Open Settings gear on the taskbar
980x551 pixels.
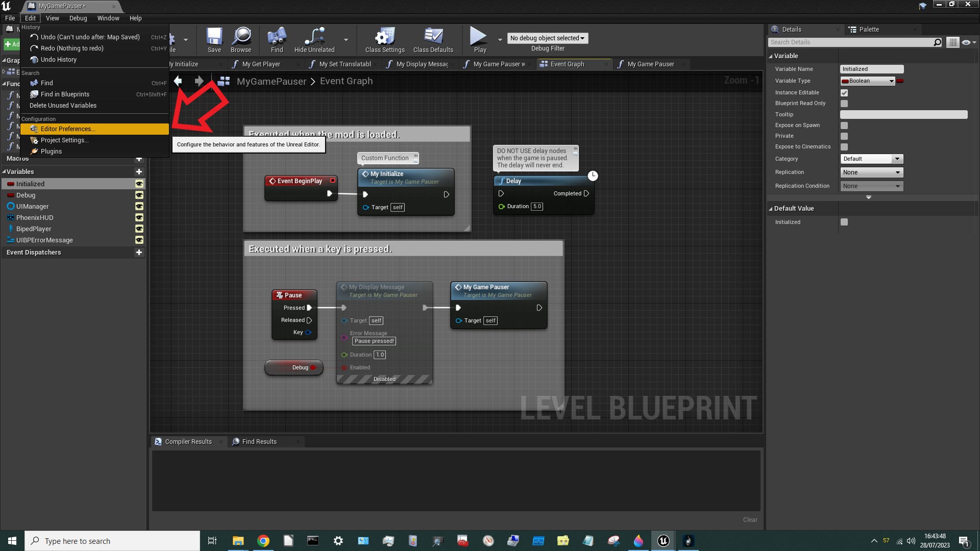pos(338,541)
